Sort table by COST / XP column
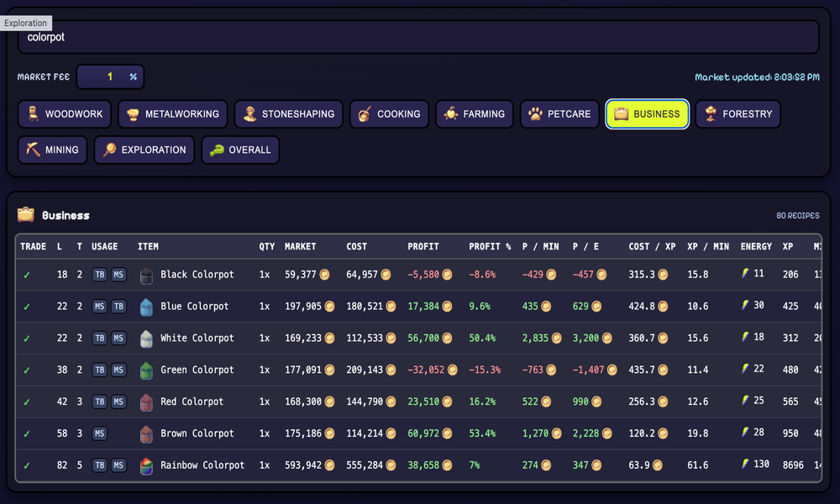Viewport: 840px width, 504px height. pos(652,246)
